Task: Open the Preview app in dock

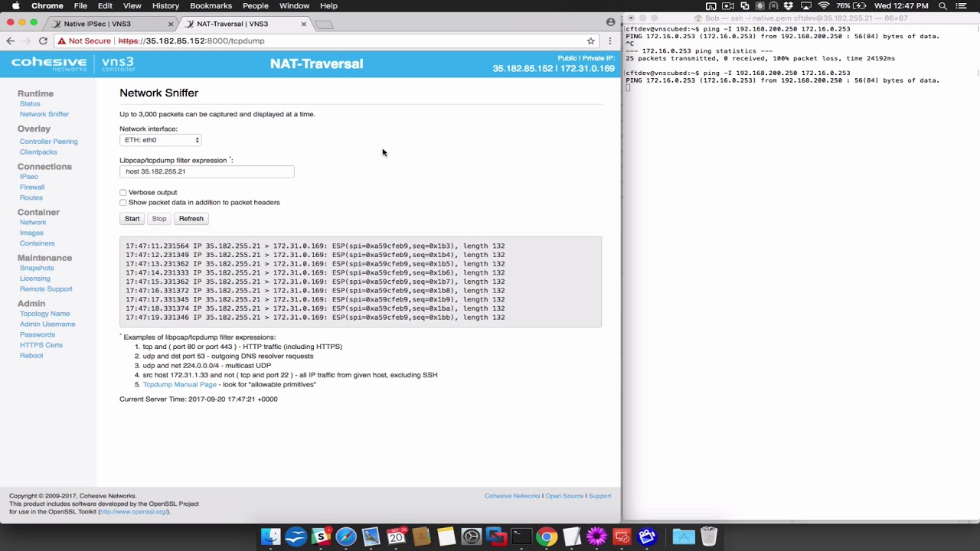Action: 371,537
